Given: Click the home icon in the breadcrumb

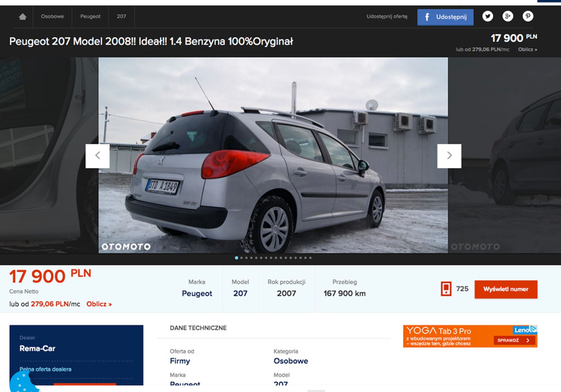Looking at the screenshot, I should [x=23, y=17].
